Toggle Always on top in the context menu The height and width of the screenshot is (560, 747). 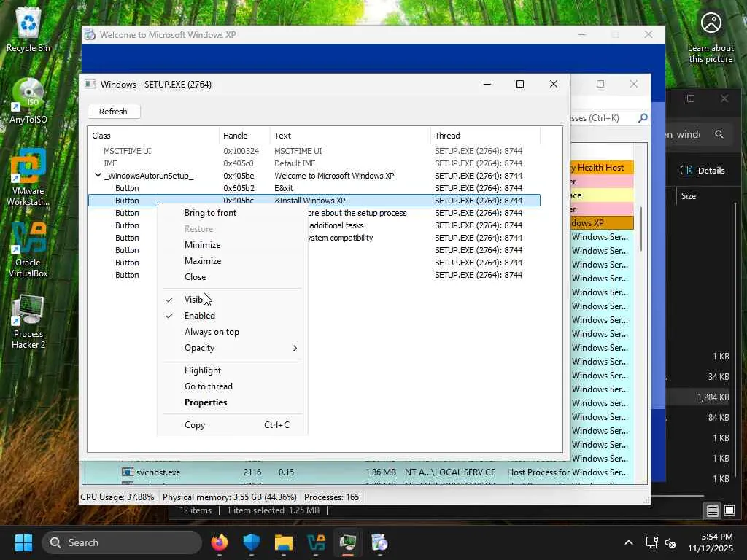(x=232, y=332)
